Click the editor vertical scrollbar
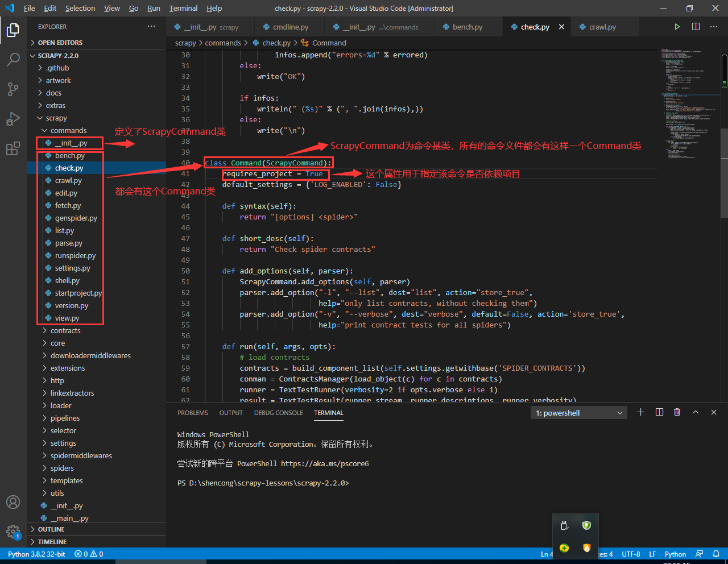 point(724,173)
